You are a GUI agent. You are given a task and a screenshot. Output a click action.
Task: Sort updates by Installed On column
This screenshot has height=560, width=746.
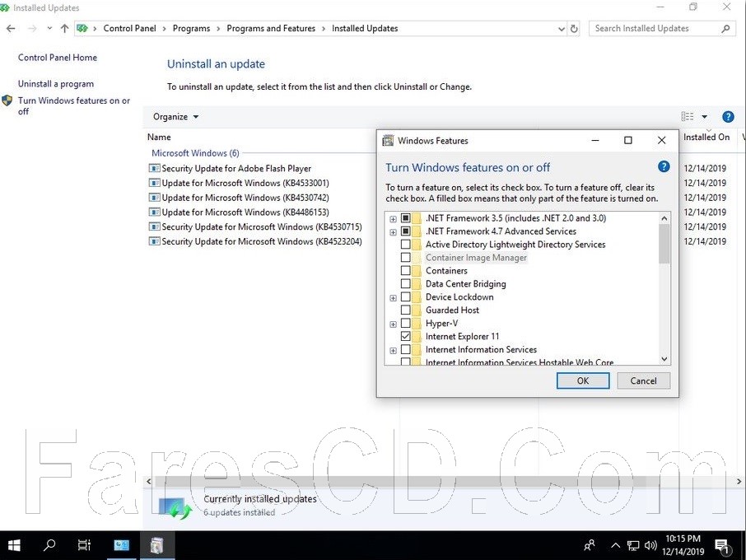[706, 137]
